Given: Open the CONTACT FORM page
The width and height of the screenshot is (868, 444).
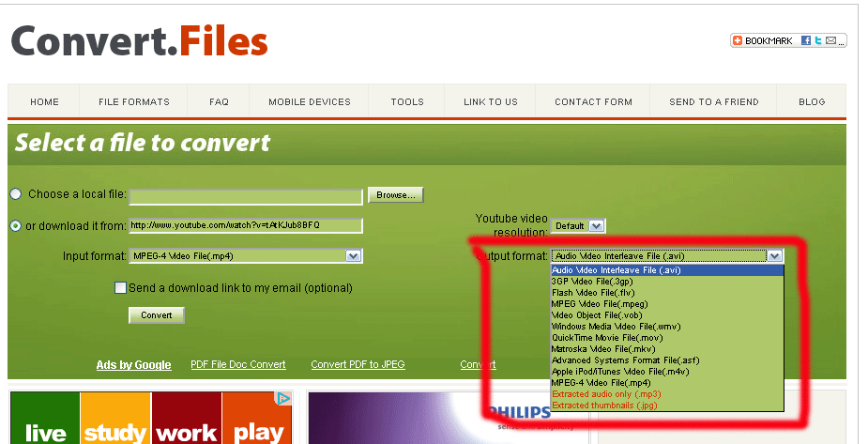Looking at the screenshot, I should tap(593, 102).
